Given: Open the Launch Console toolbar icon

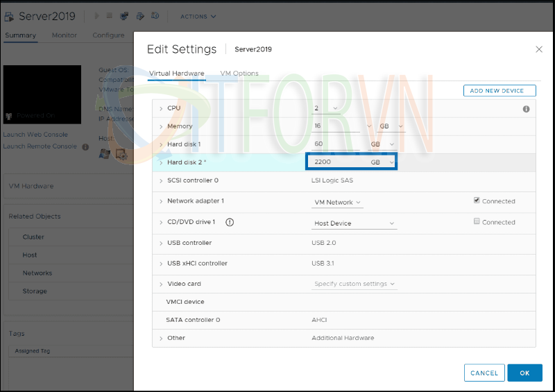Looking at the screenshot, I should (124, 16).
